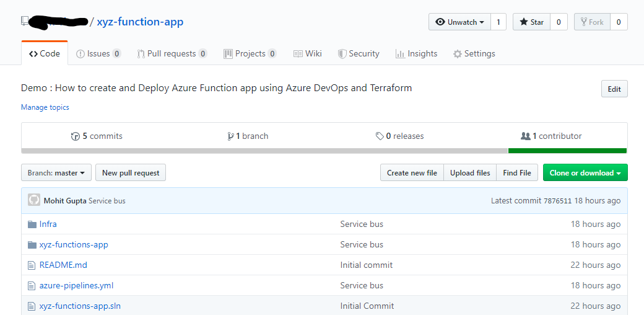This screenshot has height=315, width=644.
Task: Click the xyz-functions-app.sln file icon
Action: click(32, 306)
